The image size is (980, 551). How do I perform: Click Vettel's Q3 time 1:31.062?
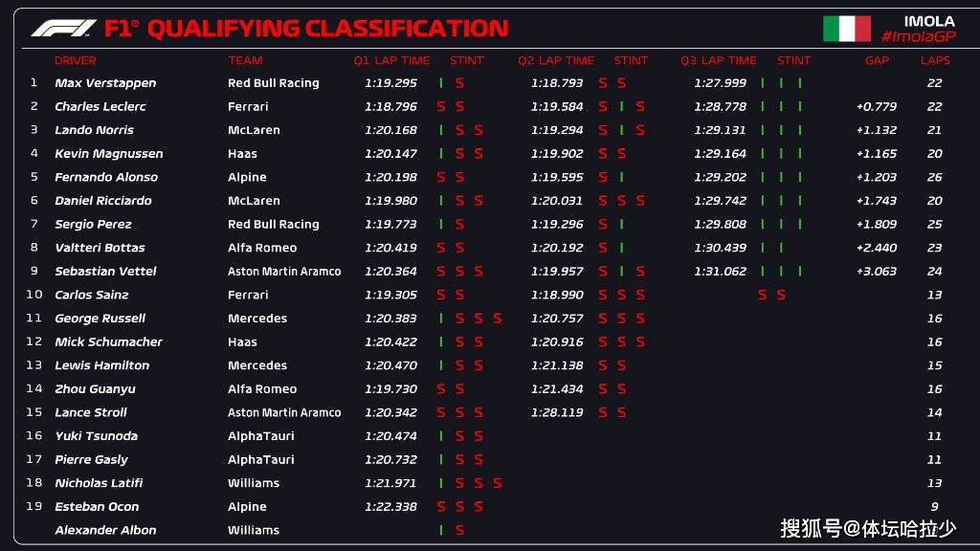[720, 271]
